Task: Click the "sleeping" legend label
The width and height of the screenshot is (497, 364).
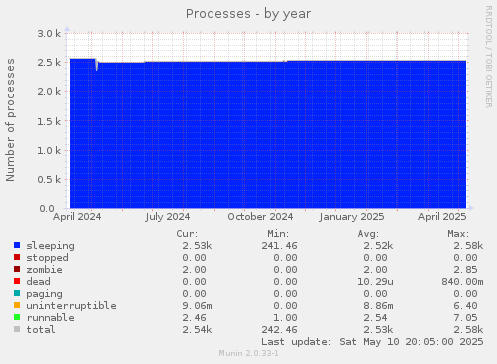Action: pos(51,246)
